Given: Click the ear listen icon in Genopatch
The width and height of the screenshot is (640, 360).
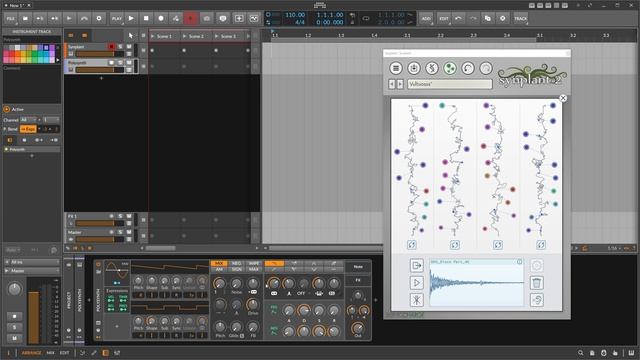Looking at the screenshot, I should click(537, 300).
